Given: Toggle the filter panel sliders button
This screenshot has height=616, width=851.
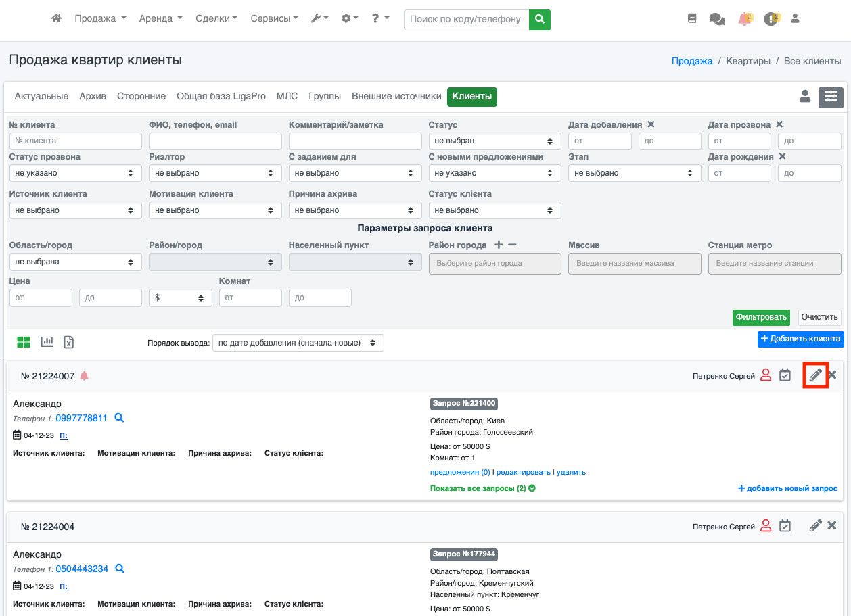Looking at the screenshot, I should tap(831, 97).
